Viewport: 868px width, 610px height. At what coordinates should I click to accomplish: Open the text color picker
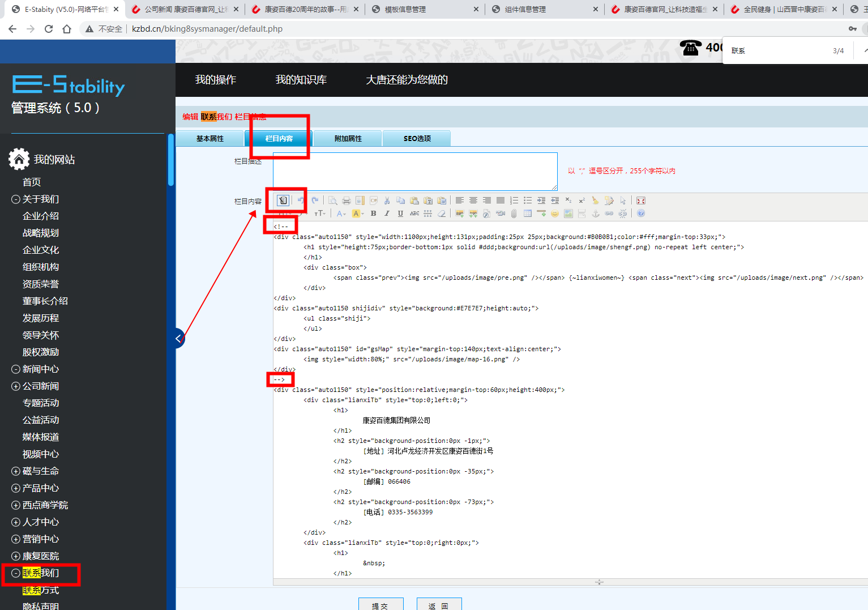[341, 214]
